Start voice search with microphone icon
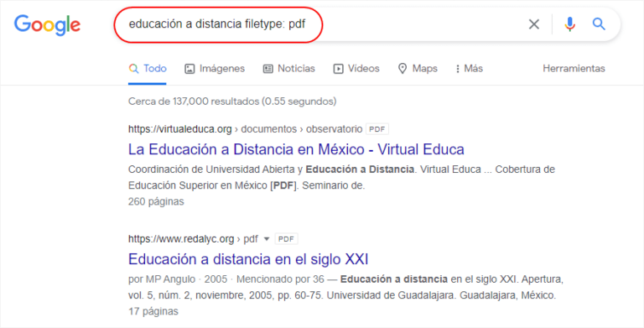This screenshot has width=644, height=328. click(x=569, y=24)
